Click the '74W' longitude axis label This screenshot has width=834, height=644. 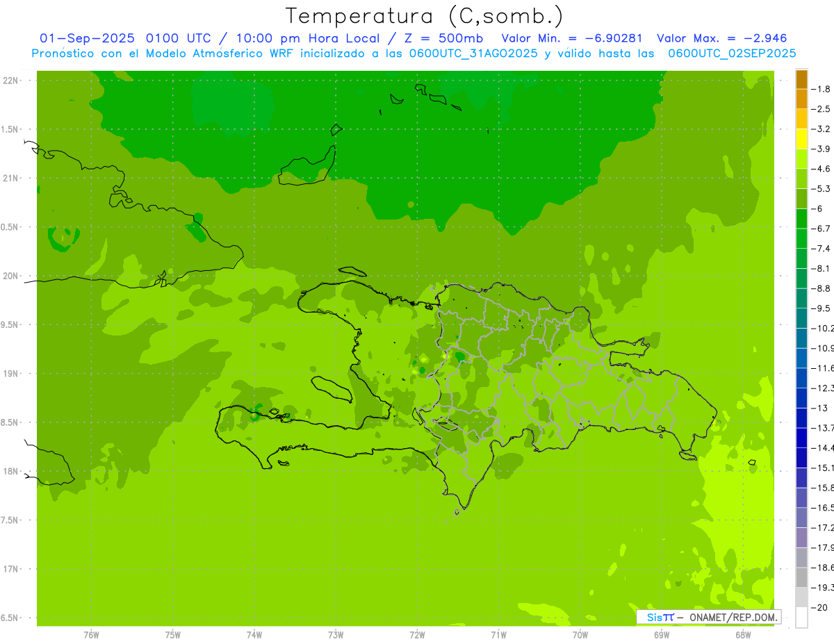(254, 634)
